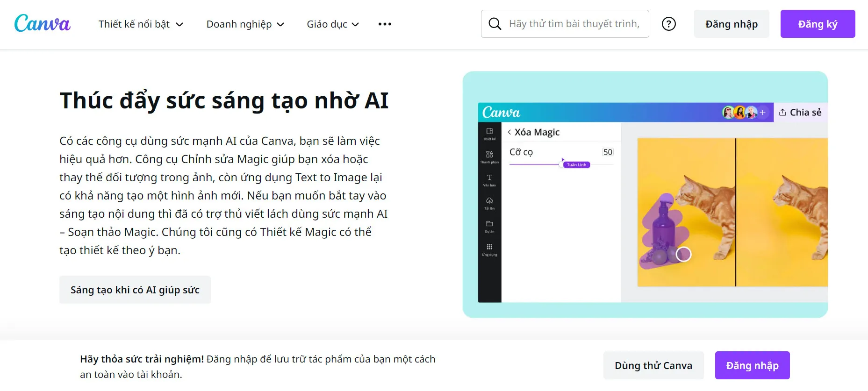Viewport: 868px width, 391px height.
Task: Click Hãy thỏa sức trải nghiệm! text
Action: [142, 359]
